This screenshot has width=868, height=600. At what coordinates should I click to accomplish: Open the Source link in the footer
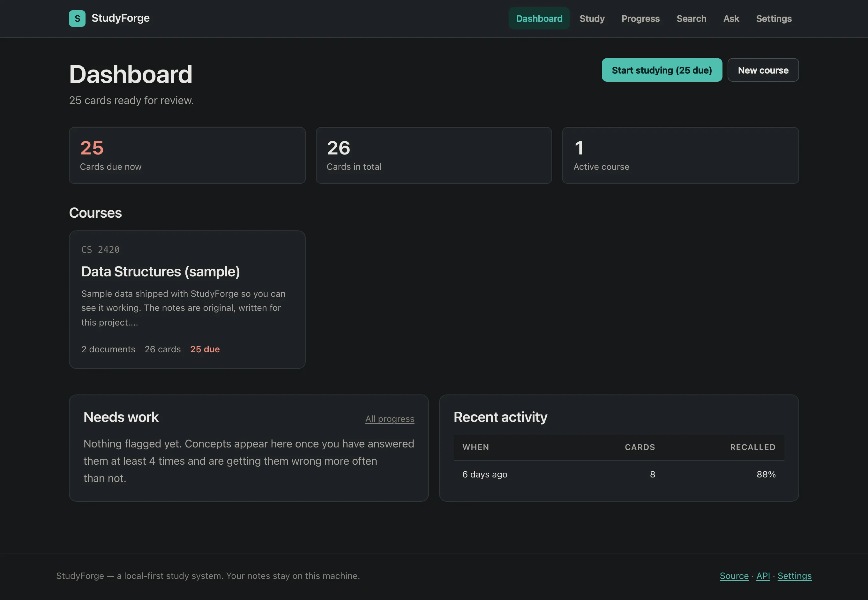pyautogui.click(x=734, y=576)
